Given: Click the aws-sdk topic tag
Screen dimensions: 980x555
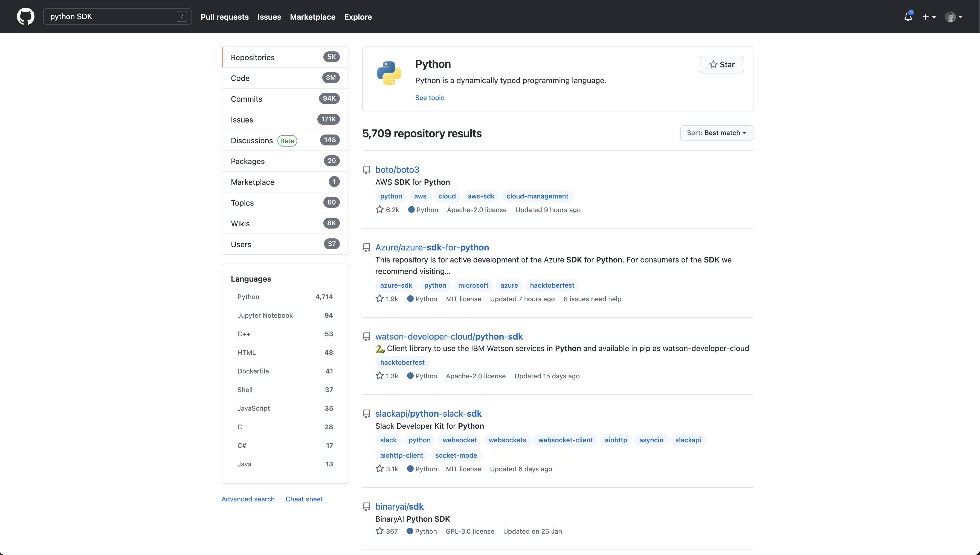Looking at the screenshot, I should pyautogui.click(x=481, y=196).
